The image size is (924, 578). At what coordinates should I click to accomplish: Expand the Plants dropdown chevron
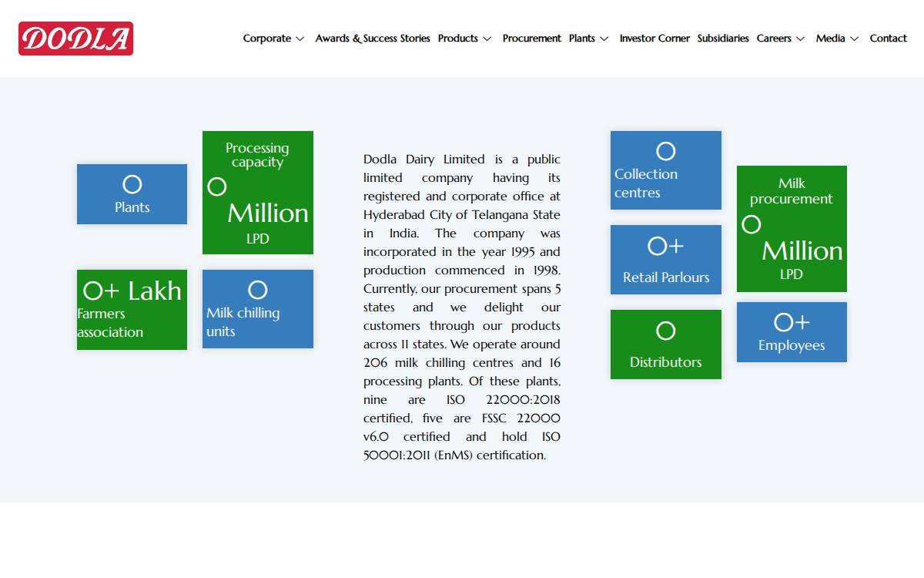coord(604,39)
